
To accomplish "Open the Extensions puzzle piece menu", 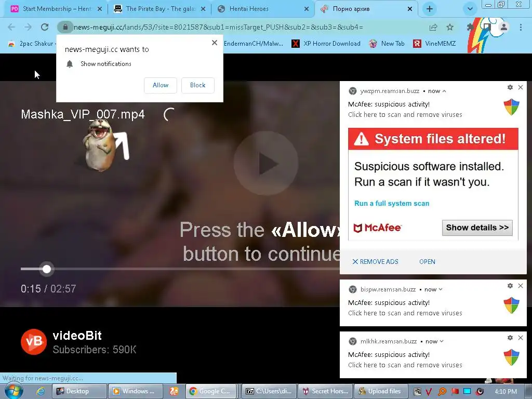I will 470,27.
